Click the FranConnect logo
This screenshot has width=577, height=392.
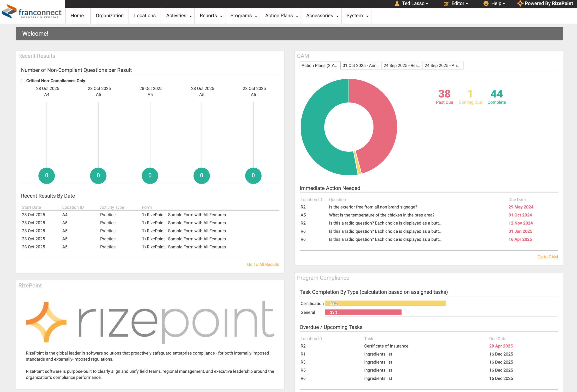click(x=32, y=12)
